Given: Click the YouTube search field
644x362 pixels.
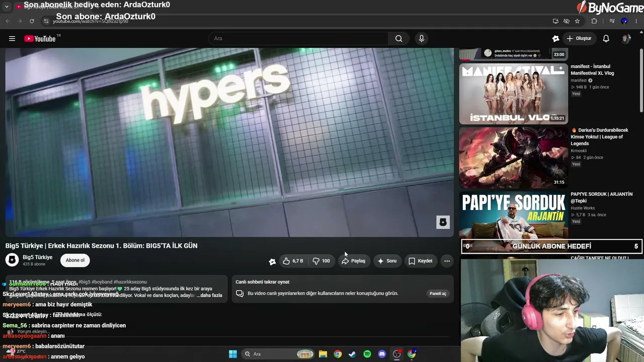Looking at the screenshot, I should (298, 39).
